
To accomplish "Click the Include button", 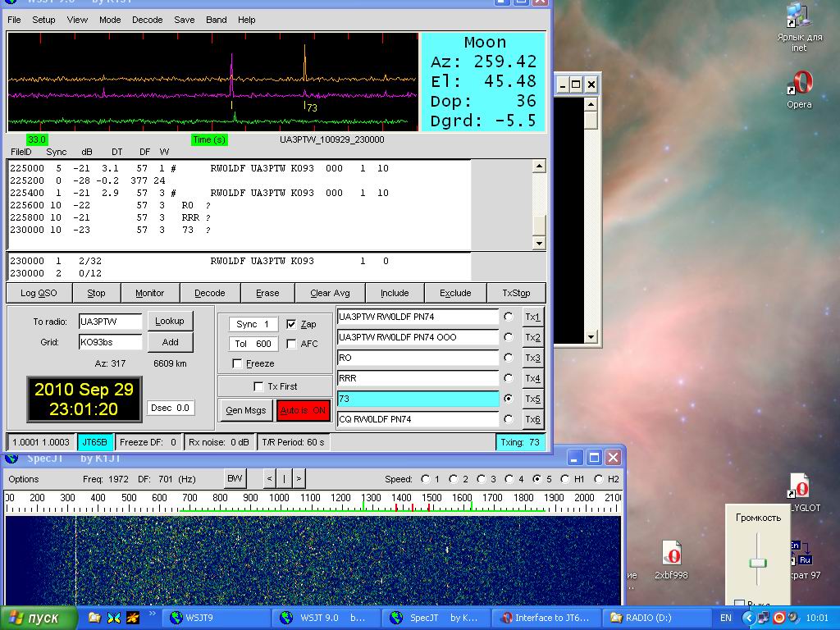I will point(395,293).
